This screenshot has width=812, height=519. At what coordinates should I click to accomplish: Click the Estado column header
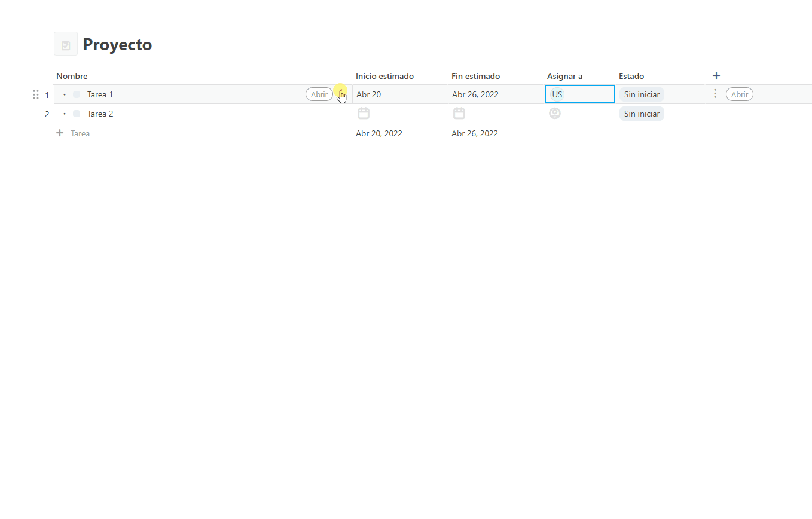tap(631, 76)
